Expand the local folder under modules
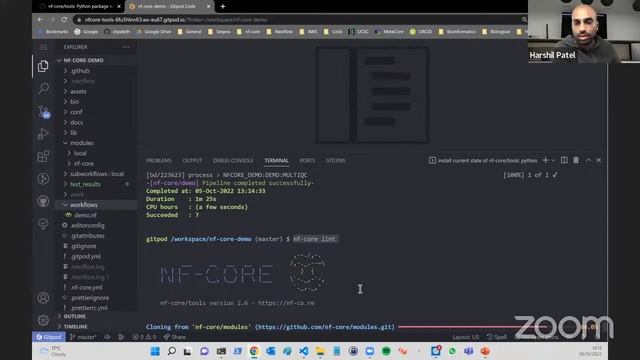Viewport: 640px width, 360px height. [96, 153]
